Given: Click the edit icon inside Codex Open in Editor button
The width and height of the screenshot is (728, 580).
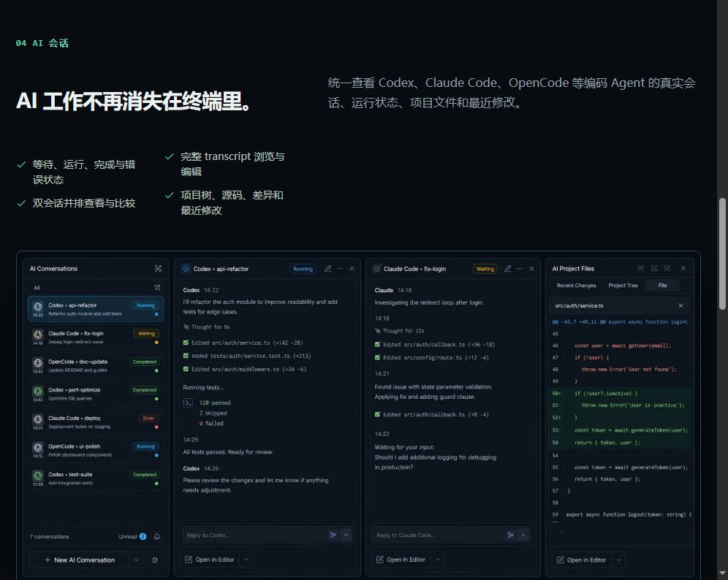Looking at the screenshot, I should (x=189, y=560).
